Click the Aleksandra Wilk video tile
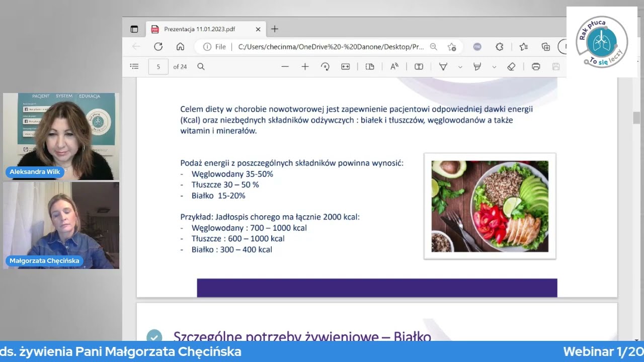Image resolution: width=644 pixels, height=362 pixels. click(x=61, y=136)
